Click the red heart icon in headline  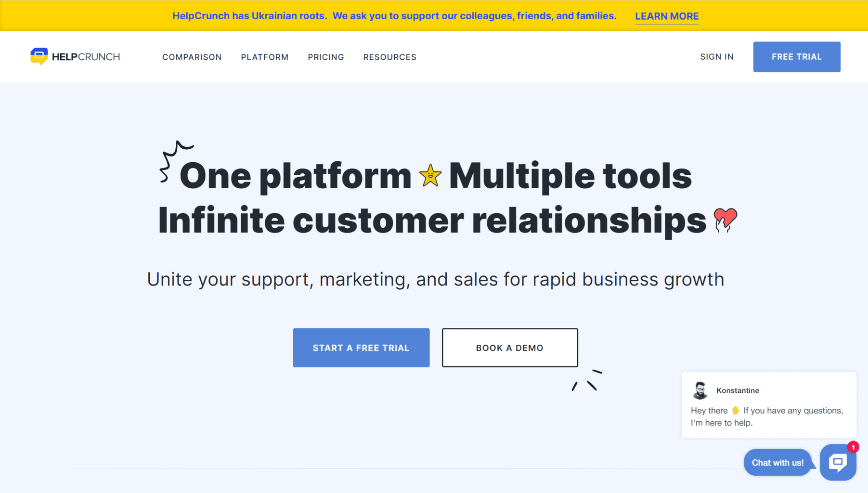coord(725,220)
